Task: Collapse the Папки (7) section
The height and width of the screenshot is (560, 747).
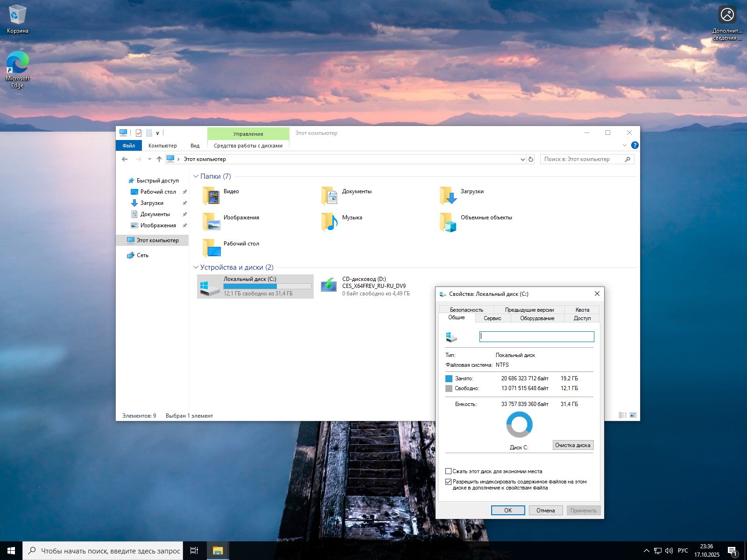Action: pyautogui.click(x=196, y=176)
